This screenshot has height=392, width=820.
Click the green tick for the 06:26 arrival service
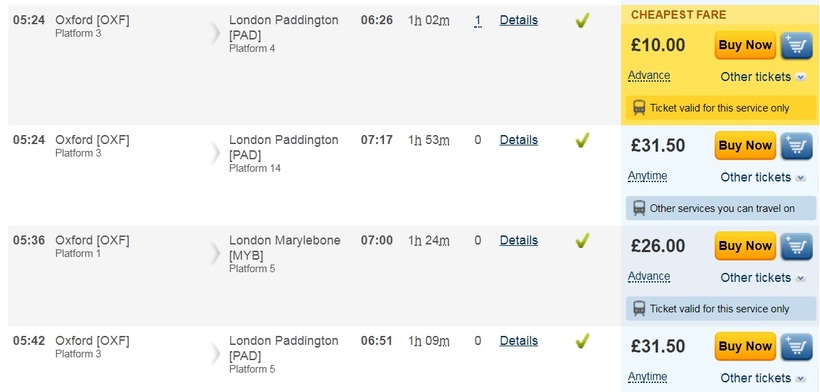coord(582,20)
